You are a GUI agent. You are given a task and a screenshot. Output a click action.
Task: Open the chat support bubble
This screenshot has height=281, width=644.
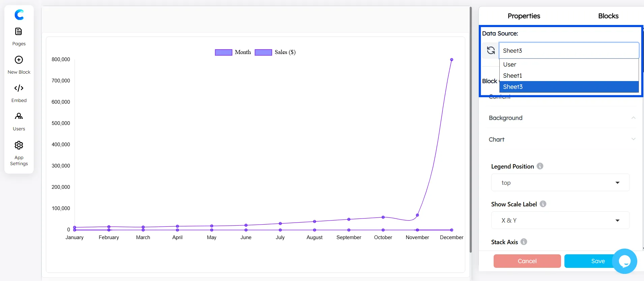[x=624, y=261]
